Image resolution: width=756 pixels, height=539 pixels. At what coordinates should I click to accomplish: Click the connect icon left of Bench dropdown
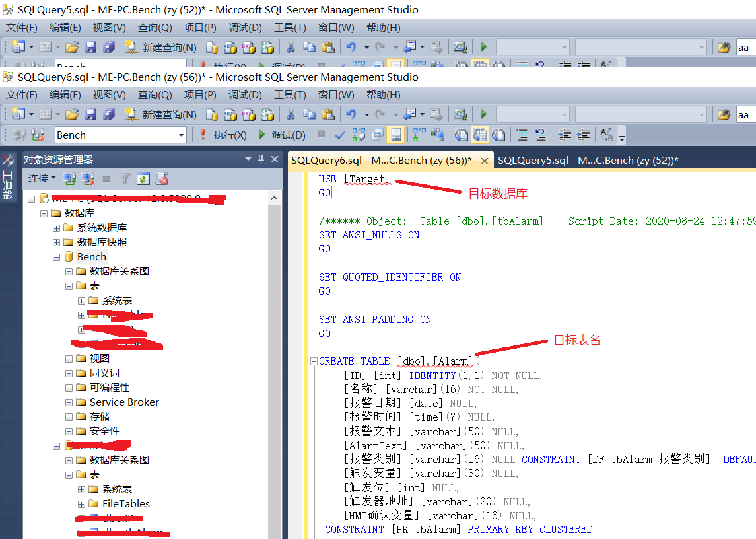(19, 135)
